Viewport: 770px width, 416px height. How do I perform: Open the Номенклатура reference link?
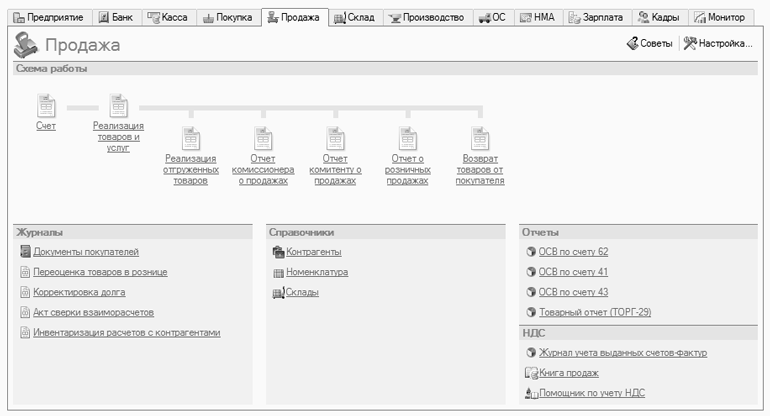click(x=316, y=272)
